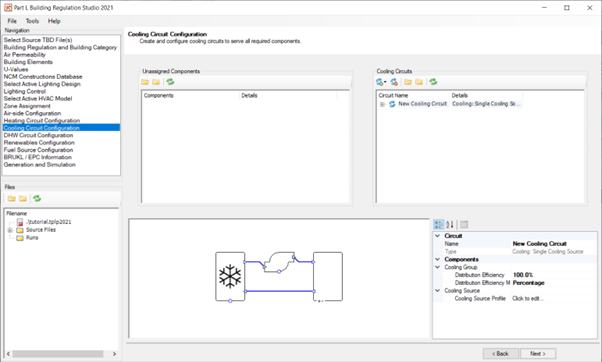Select Air Permeability in navigation
The height and width of the screenshot is (362, 602).
(25, 55)
